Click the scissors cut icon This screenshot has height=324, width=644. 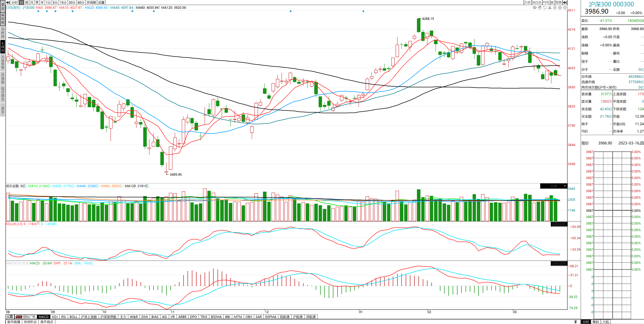point(550,8)
